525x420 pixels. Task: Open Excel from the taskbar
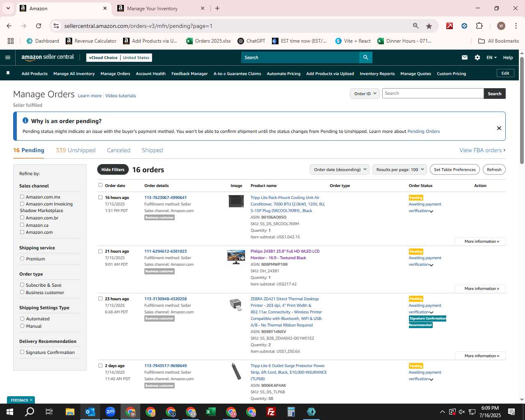pos(211,412)
